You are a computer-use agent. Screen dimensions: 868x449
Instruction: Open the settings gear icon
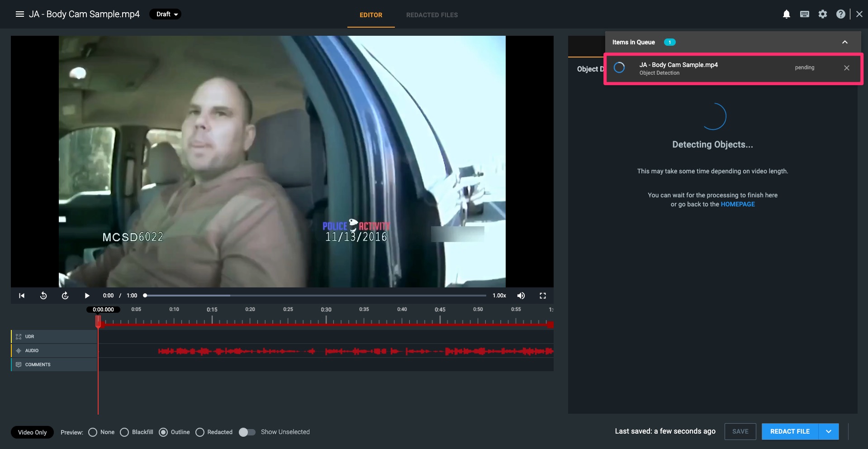823,14
